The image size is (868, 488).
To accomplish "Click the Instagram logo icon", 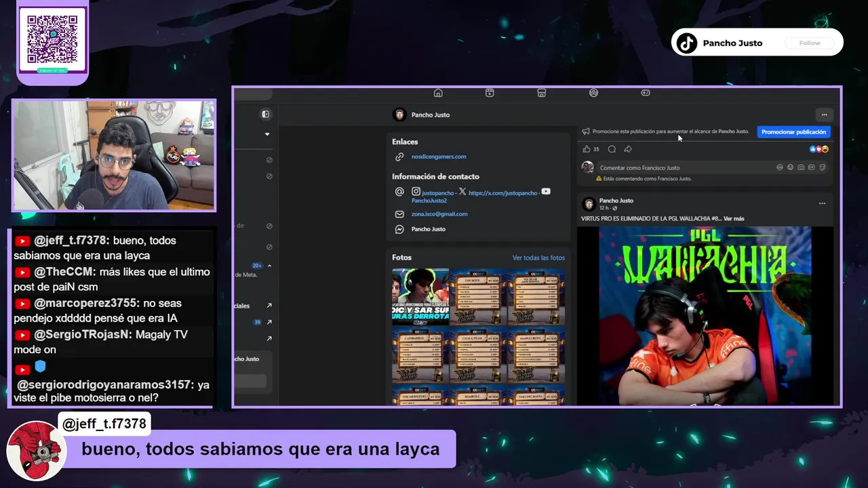I will click(416, 192).
